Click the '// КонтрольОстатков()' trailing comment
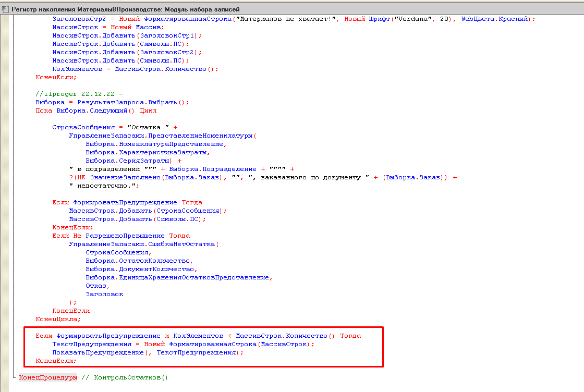 click(x=125, y=377)
